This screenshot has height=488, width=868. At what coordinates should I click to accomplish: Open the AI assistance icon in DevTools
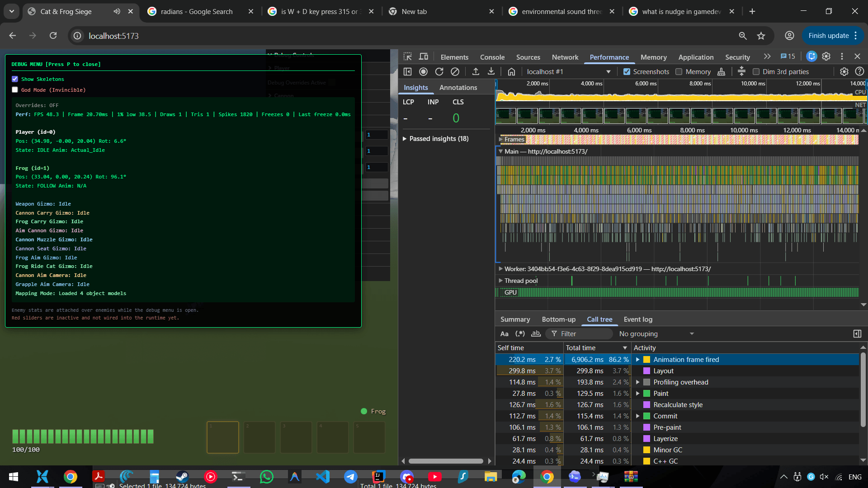pos(811,56)
